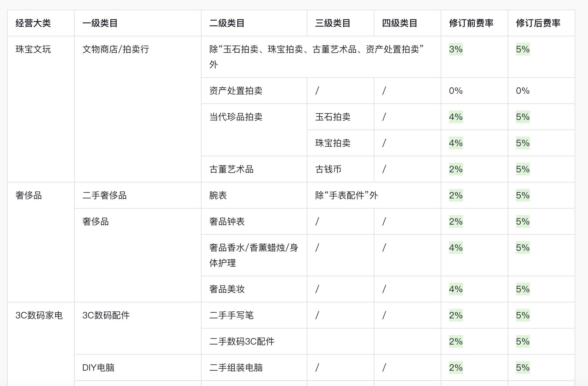This screenshot has width=588, height=386.
Task: Click the 修订前费率 column header
Action: coord(471,23)
